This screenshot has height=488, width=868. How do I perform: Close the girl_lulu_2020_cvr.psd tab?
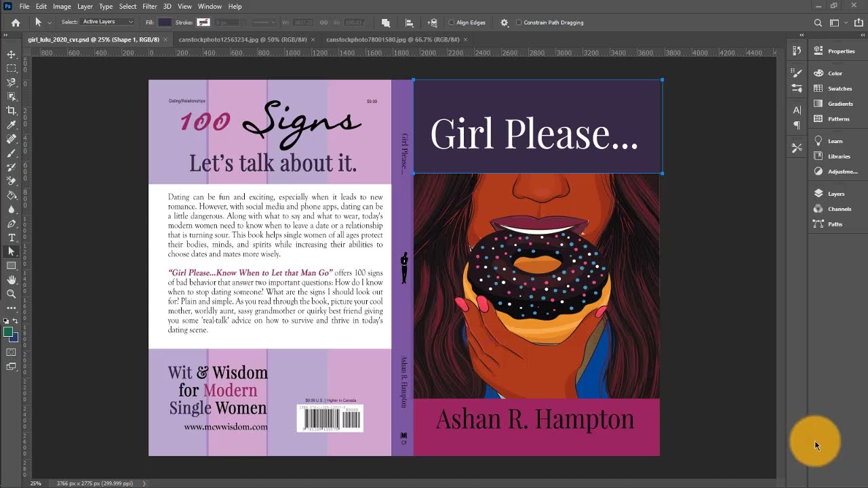click(165, 39)
